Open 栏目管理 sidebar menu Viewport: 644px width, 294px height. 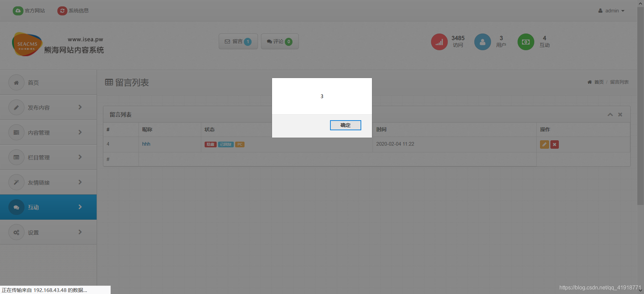point(48,157)
